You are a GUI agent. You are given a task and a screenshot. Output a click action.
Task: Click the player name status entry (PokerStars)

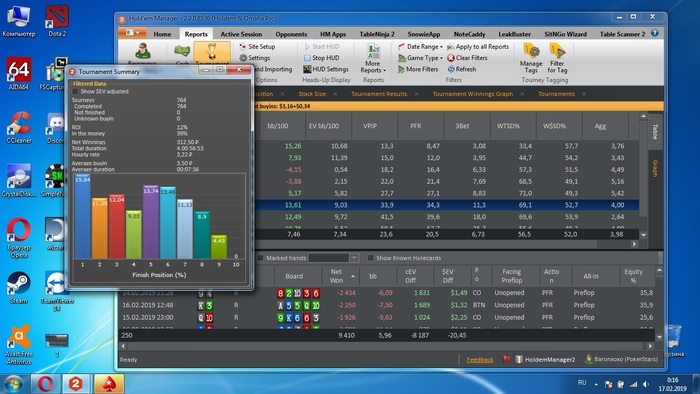point(621,359)
